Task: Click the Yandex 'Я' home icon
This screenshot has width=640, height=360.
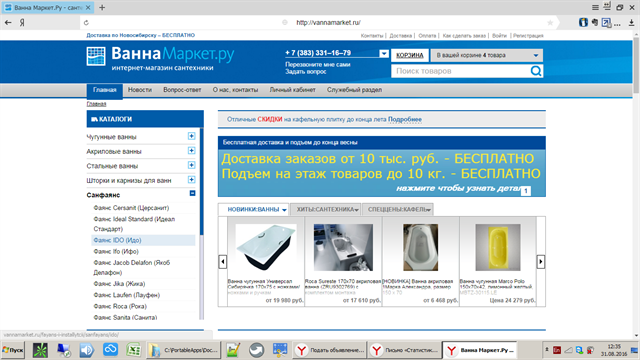Action: 22,23
